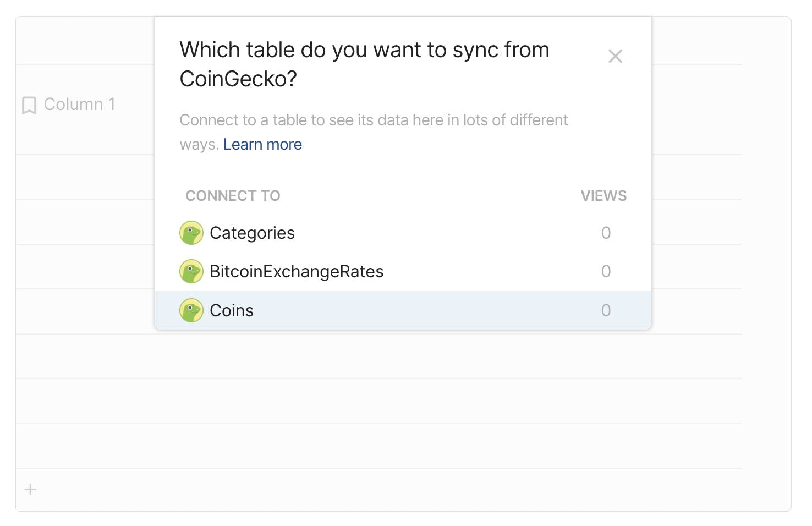812x526 pixels.
Task: Click the gecko icon beside BitcoinExchangeRates
Action: [x=191, y=271]
